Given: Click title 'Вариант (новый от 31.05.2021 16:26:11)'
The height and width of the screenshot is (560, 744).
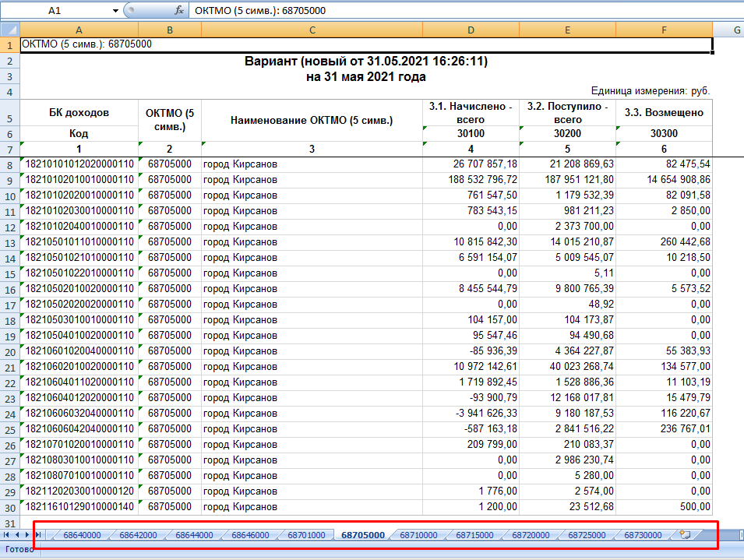Looking at the screenshot, I should point(366,62).
